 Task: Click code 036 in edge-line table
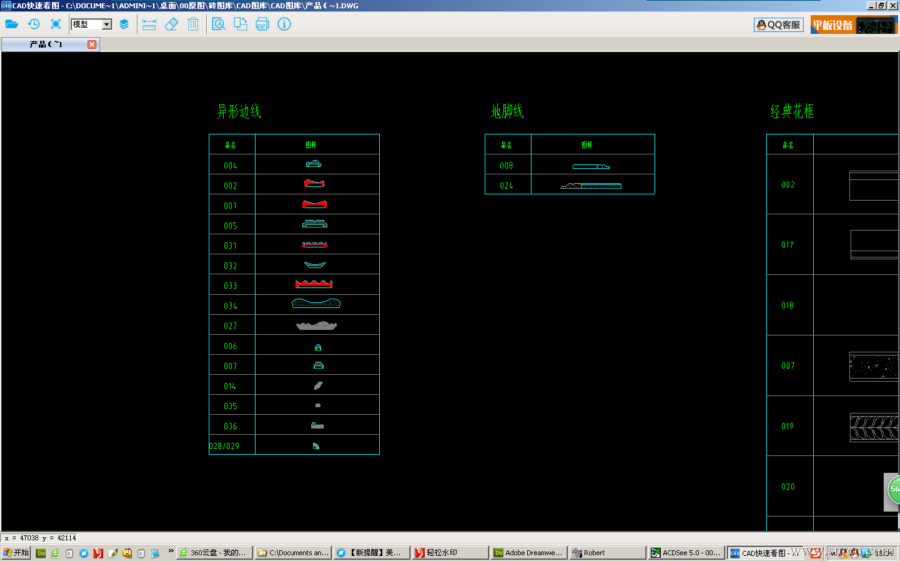[230, 426]
